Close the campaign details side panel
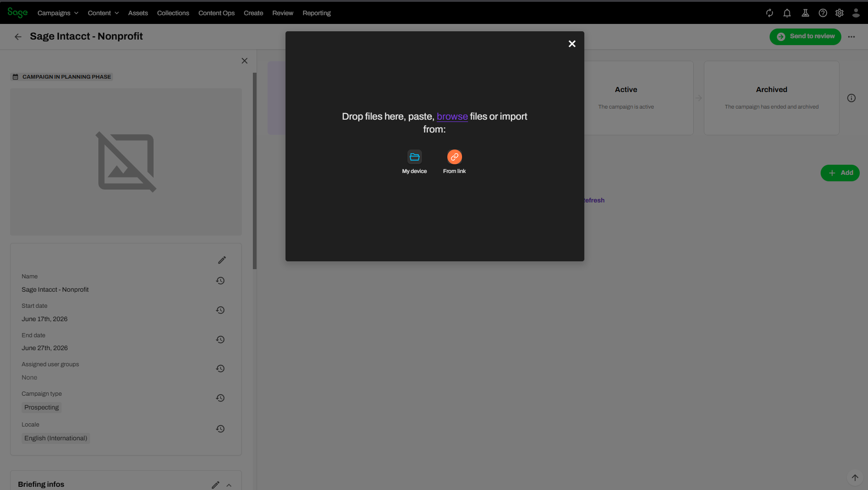Screen dimensions: 868x490 245,61
